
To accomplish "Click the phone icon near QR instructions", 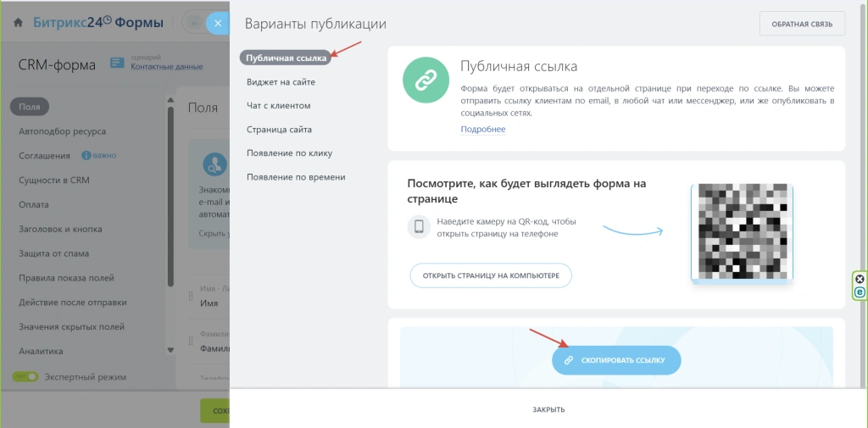I will (x=419, y=227).
